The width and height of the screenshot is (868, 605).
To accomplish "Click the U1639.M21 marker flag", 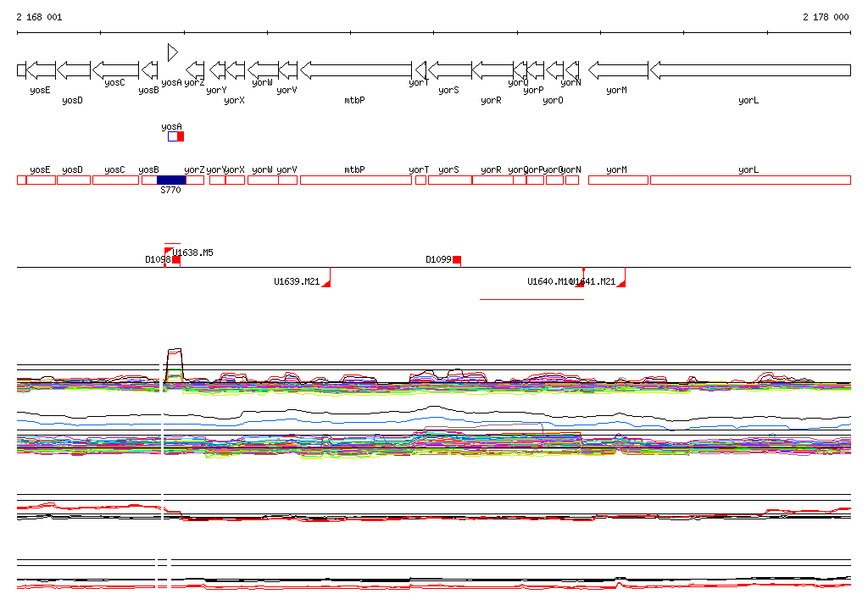I will pos(326,282).
